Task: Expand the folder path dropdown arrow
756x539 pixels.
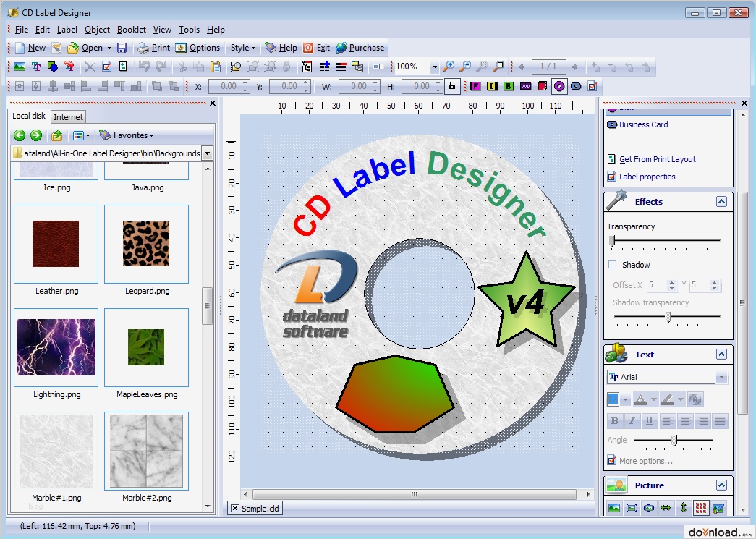Action: 207,153
